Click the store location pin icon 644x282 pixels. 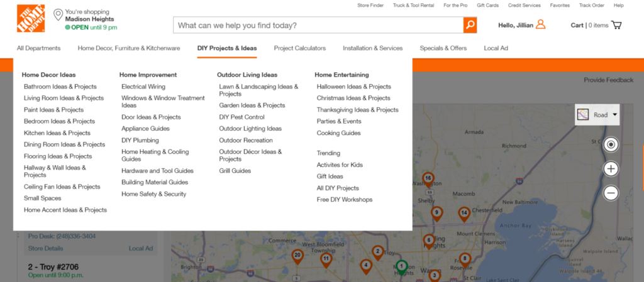coord(58,14)
